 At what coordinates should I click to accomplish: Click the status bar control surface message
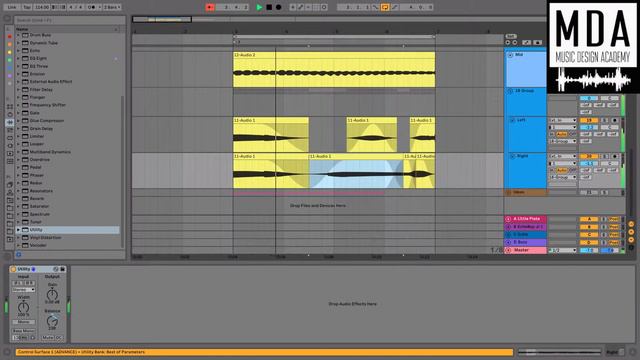(x=264, y=352)
